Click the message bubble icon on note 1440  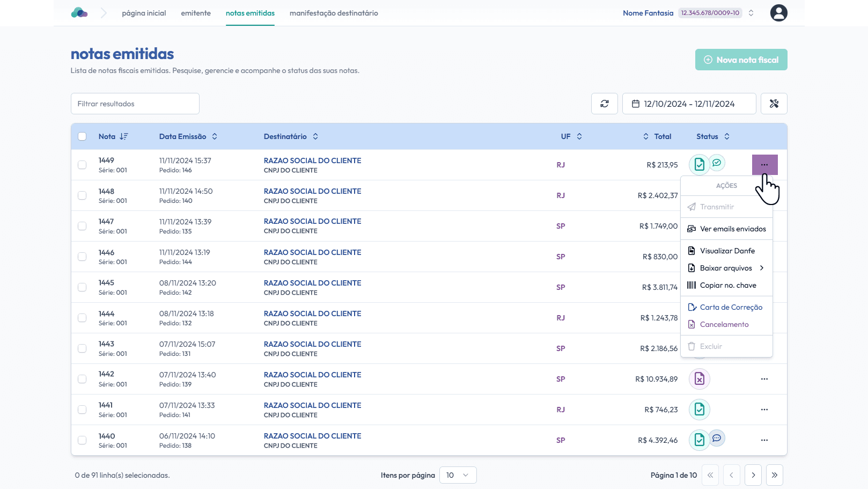click(717, 438)
